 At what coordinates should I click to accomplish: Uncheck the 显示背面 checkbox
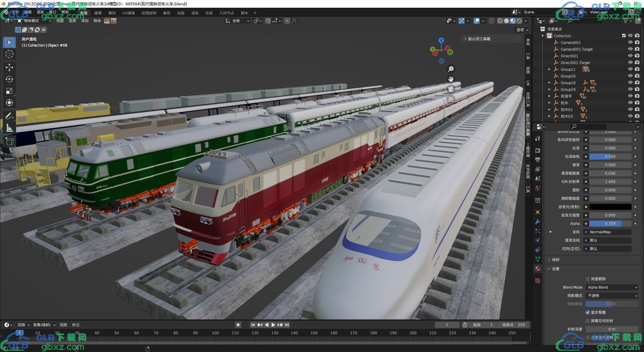[x=588, y=312]
